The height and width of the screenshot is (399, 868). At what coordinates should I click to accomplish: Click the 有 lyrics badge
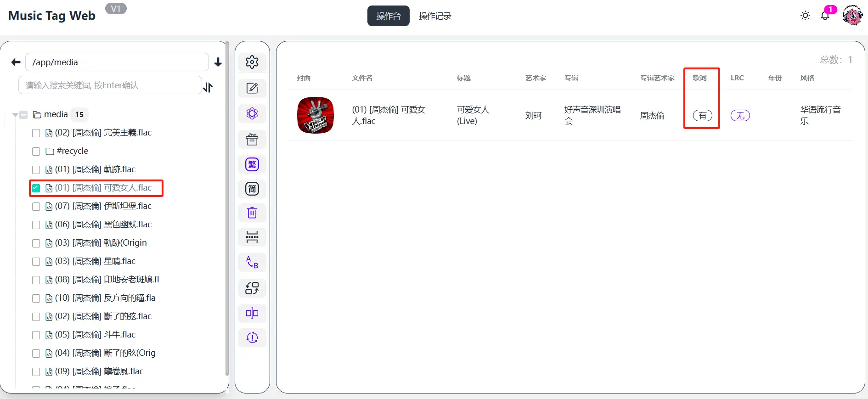coord(703,116)
